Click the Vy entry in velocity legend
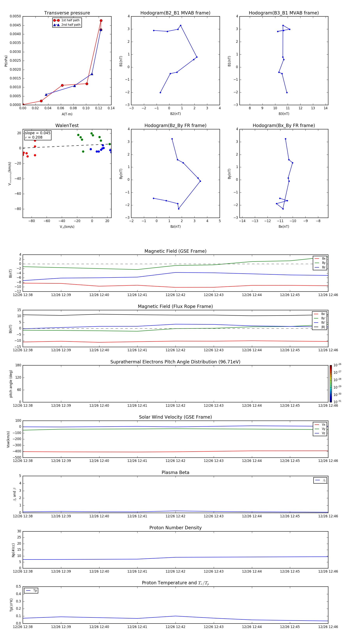The height and width of the screenshot is (644, 351). 320,429
